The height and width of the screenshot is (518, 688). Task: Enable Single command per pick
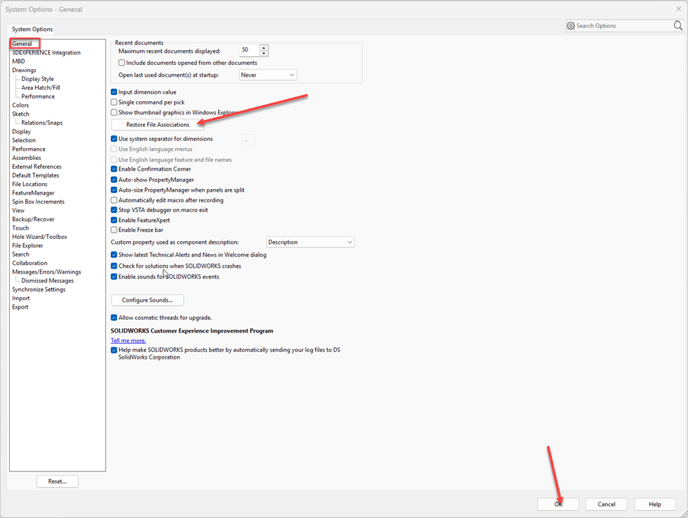(114, 102)
